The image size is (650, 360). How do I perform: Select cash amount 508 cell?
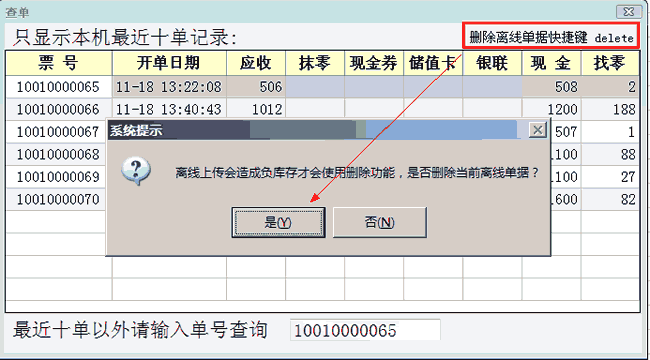[551, 87]
